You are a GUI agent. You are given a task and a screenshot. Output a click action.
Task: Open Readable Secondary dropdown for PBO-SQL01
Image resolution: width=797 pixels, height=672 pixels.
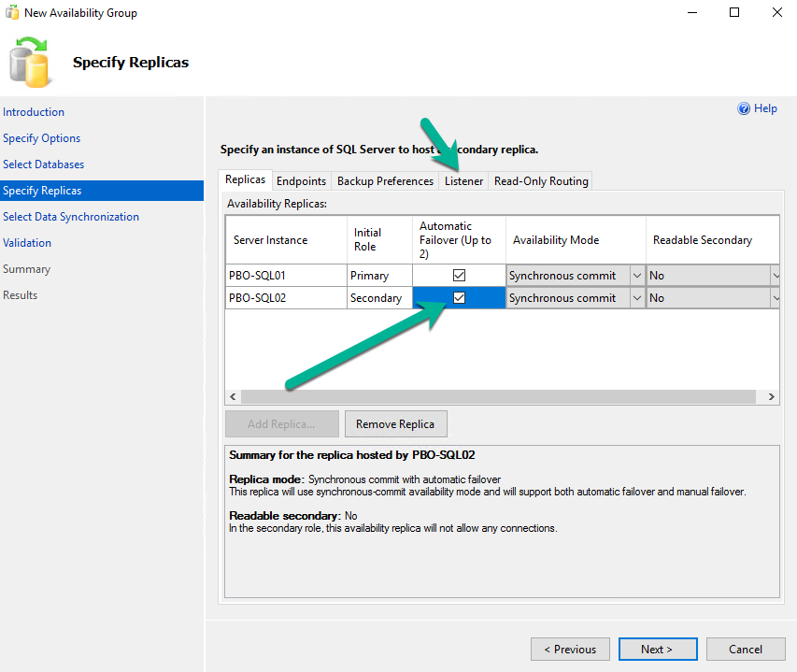point(776,276)
